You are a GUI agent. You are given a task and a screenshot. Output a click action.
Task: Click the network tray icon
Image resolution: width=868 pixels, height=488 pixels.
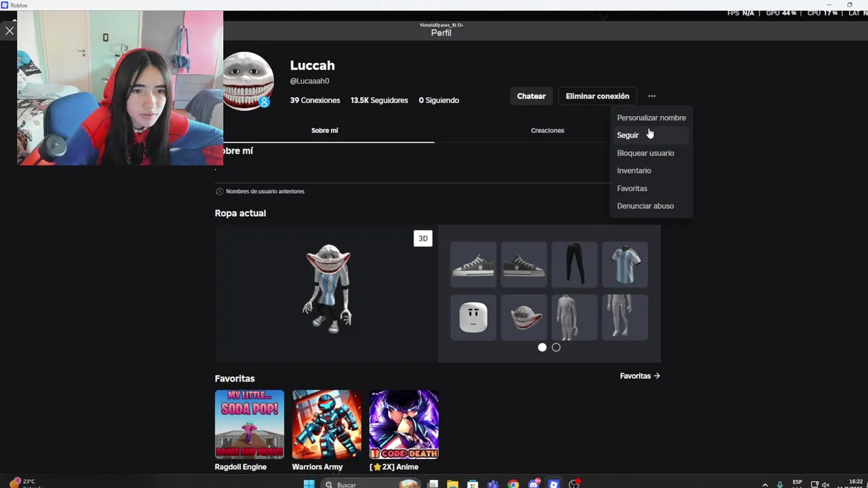coord(815,485)
